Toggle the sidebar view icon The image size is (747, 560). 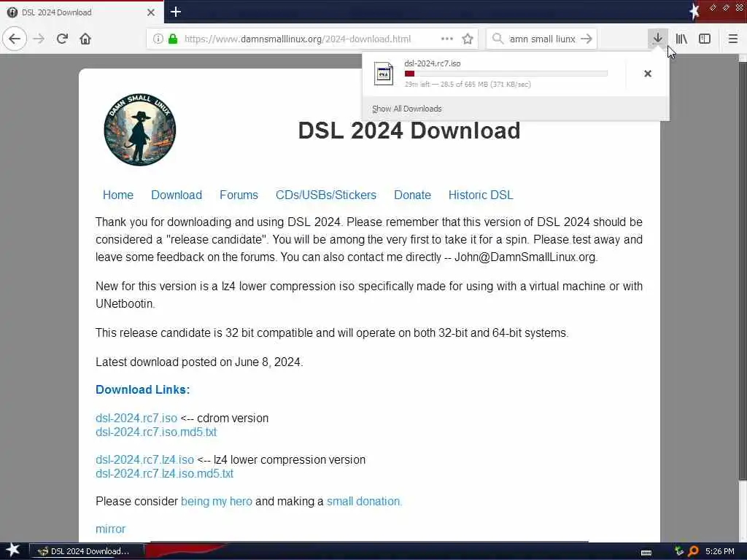coord(705,39)
